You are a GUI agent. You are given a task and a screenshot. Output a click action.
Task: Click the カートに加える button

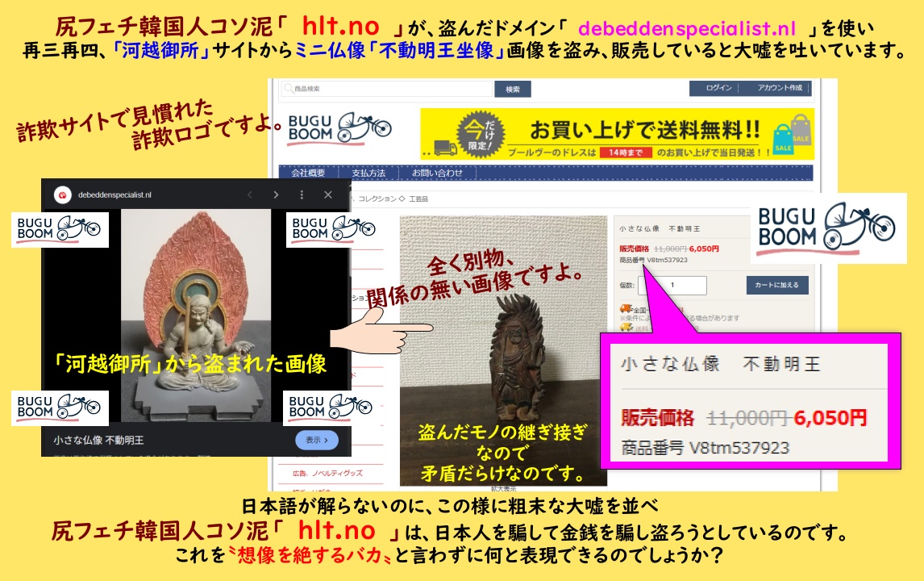(x=776, y=286)
